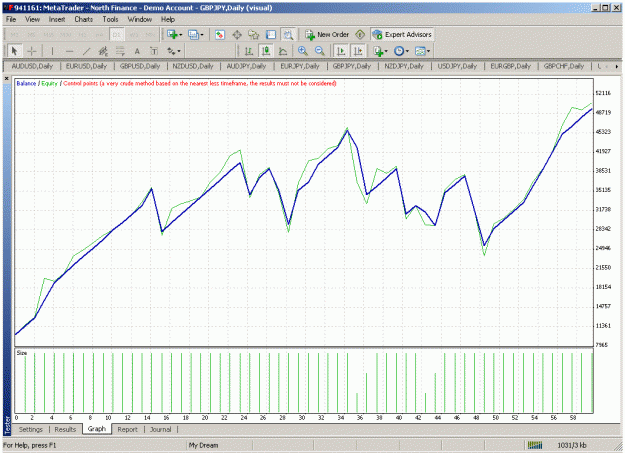Toggle the Data Window crosshair-circle icon

pos(237,35)
